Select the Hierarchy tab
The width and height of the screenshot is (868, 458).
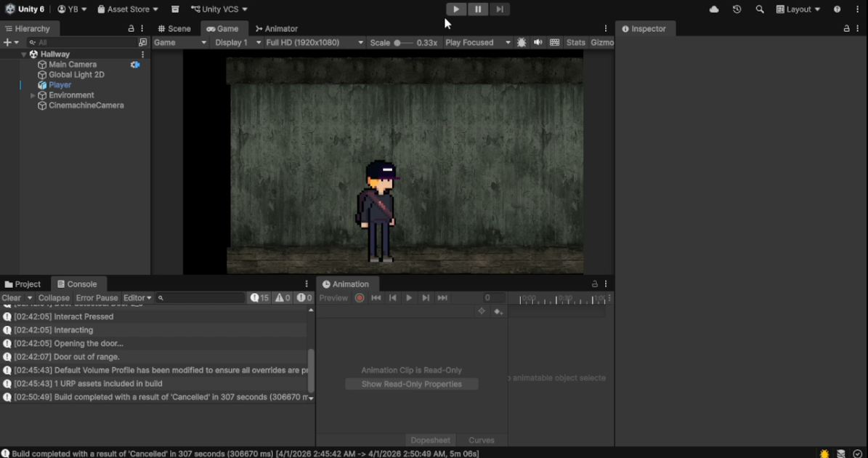(x=28, y=29)
